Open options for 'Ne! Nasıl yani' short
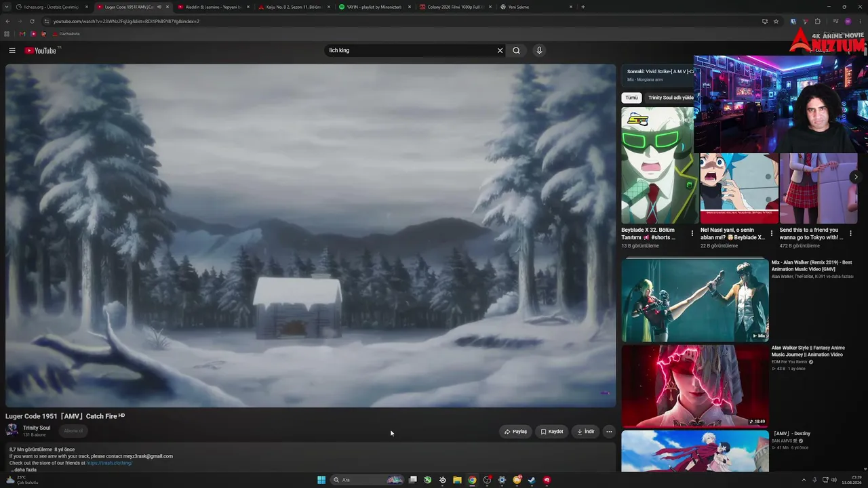Viewport: 868px width, 488px height. [771, 233]
